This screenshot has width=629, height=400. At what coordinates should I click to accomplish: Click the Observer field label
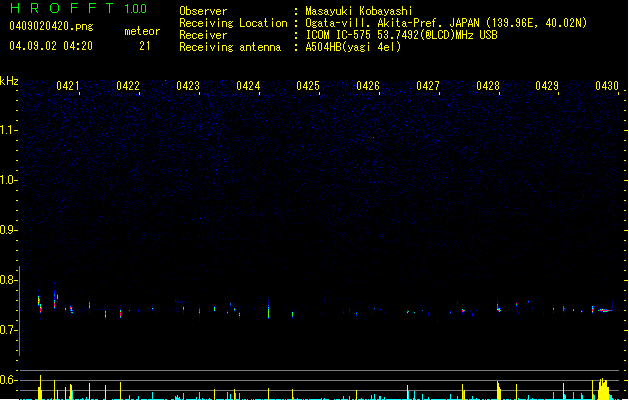[203, 11]
